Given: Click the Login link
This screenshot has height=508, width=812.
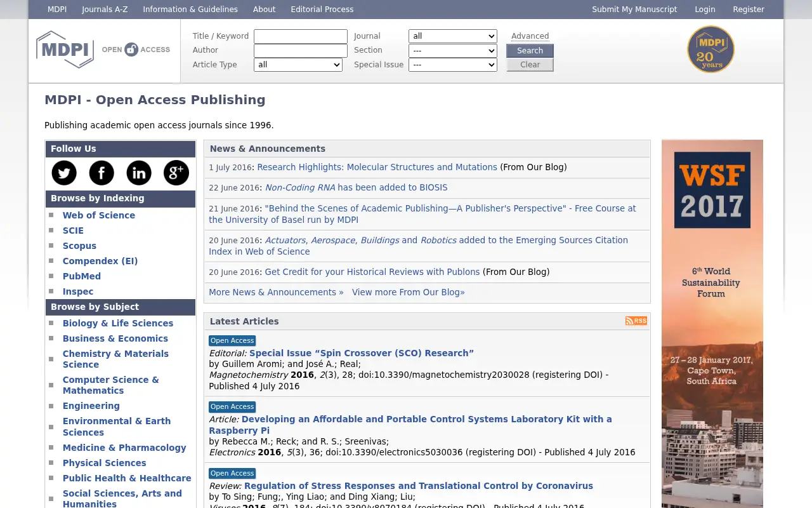Looking at the screenshot, I should coord(705,10).
